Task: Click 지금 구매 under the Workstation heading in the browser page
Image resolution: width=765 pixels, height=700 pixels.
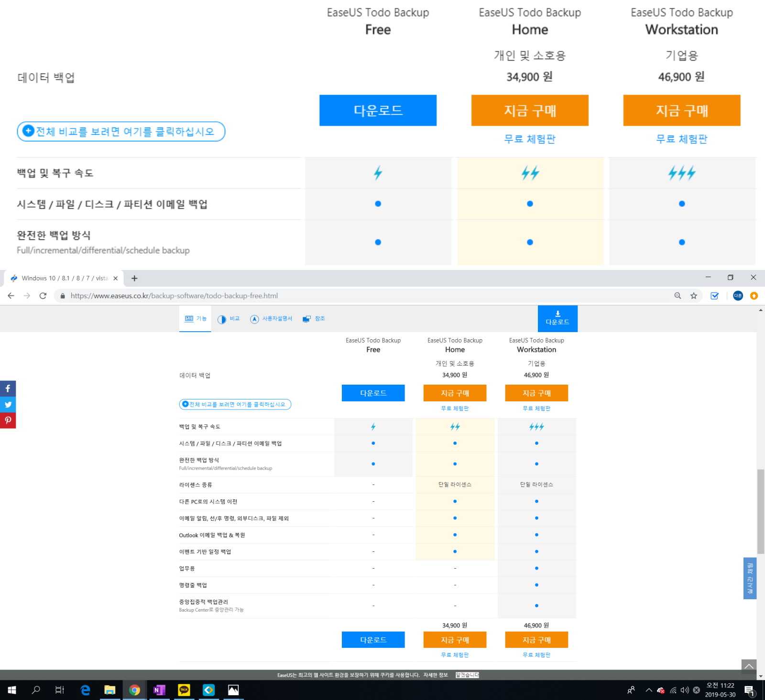Action: coord(536,393)
